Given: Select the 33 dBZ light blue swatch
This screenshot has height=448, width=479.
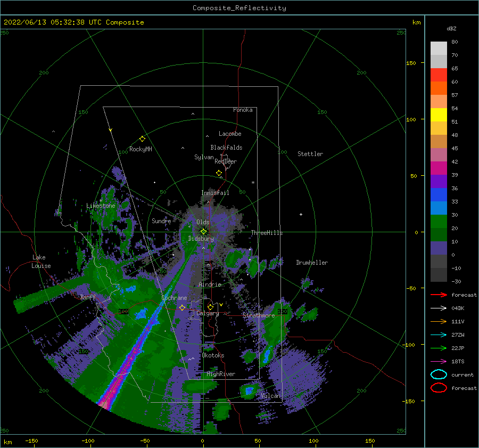Looking at the screenshot, I should coord(439,208).
